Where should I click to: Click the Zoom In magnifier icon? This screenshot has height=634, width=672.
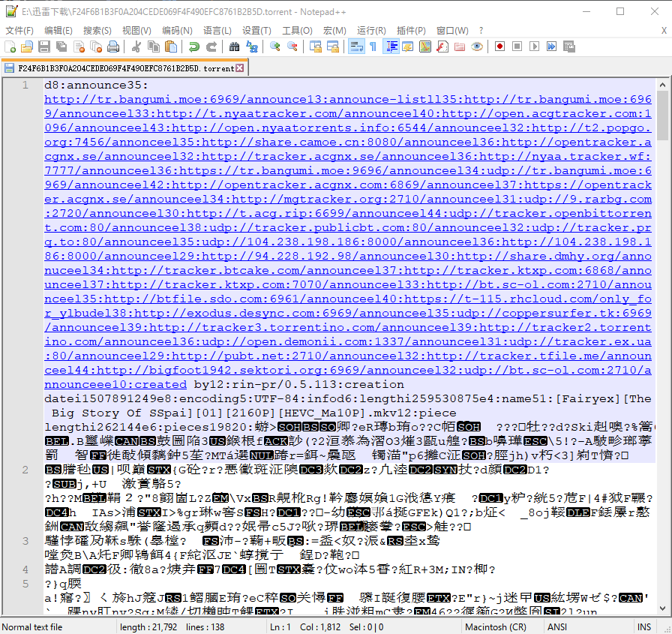pyautogui.click(x=275, y=47)
